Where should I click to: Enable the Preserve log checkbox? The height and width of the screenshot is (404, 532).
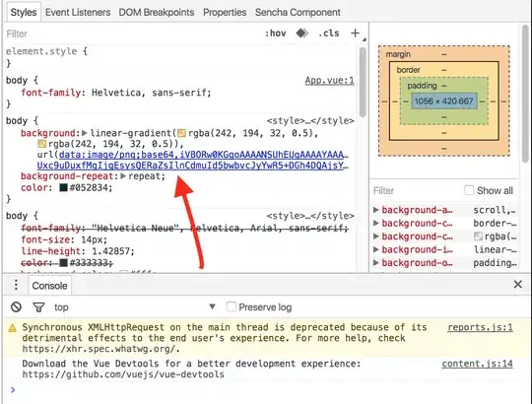[232, 306]
